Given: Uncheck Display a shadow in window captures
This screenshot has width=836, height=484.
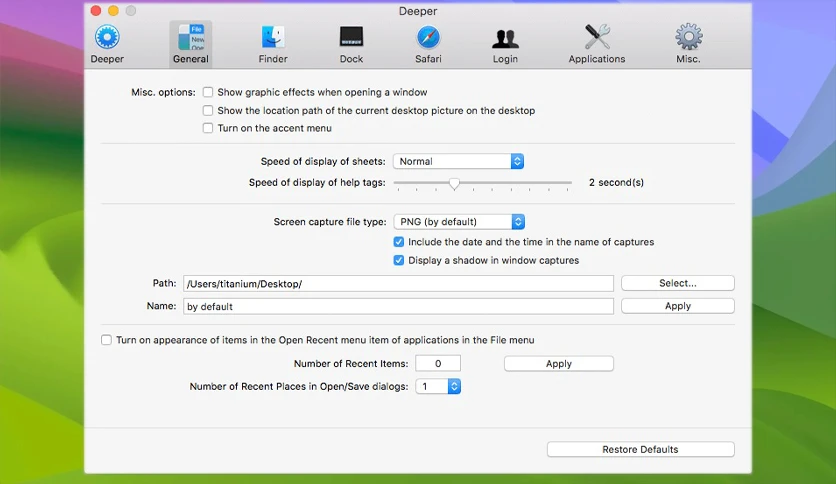Looking at the screenshot, I should (x=399, y=260).
